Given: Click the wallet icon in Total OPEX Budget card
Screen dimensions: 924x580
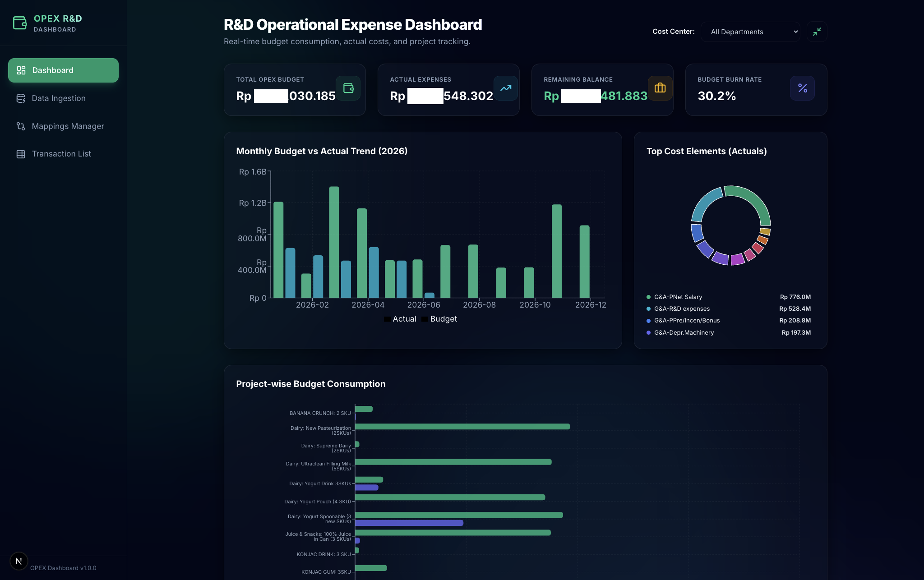Looking at the screenshot, I should [348, 88].
